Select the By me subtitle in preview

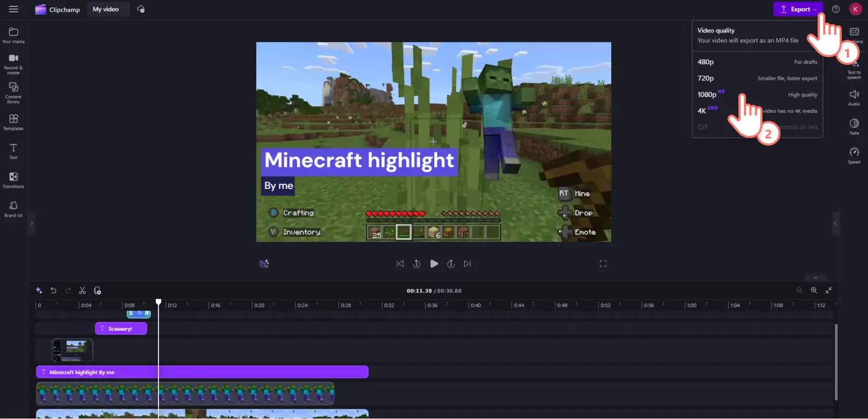(x=278, y=185)
